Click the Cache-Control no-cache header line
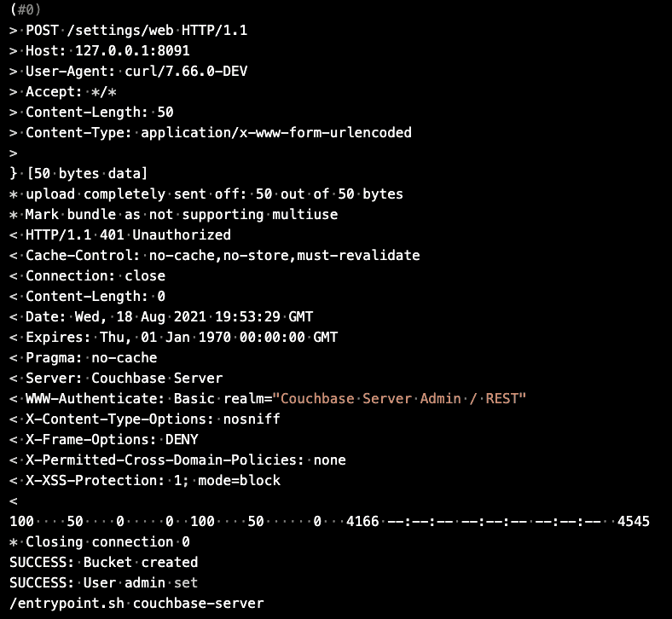The width and height of the screenshot is (672, 619). [x=215, y=255]
